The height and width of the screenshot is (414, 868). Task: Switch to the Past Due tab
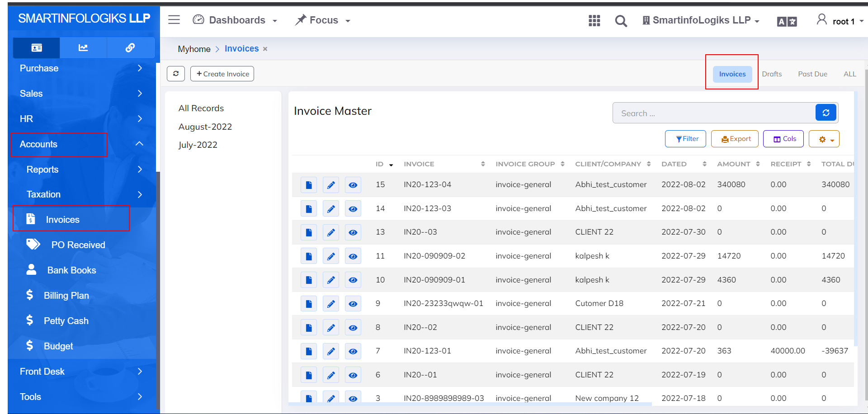point(812,74)
